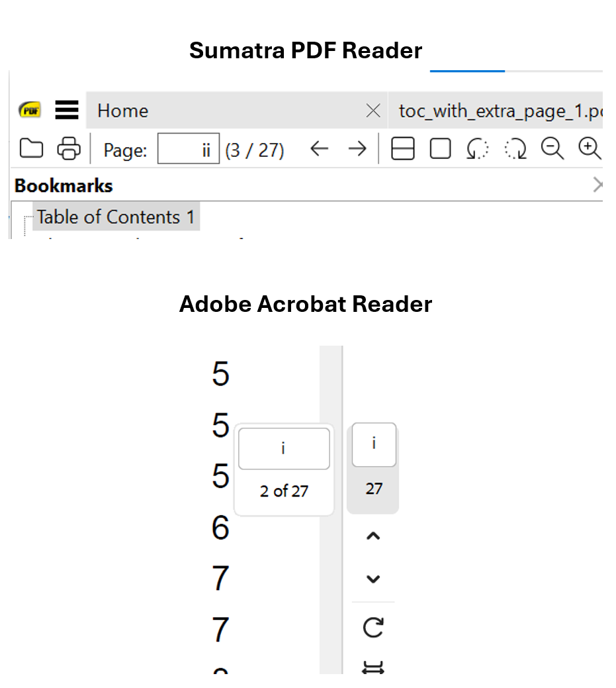Click the Sumatra Page number field

point(188,150)
